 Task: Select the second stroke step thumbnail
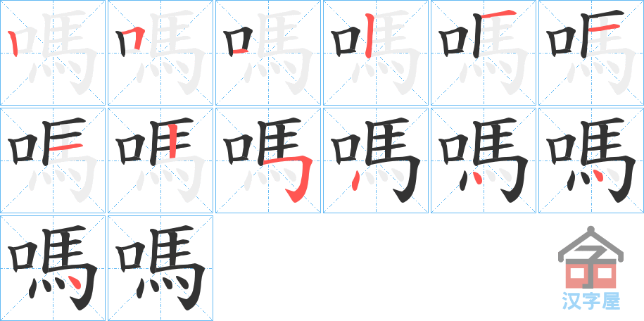[x=160, y=53]
